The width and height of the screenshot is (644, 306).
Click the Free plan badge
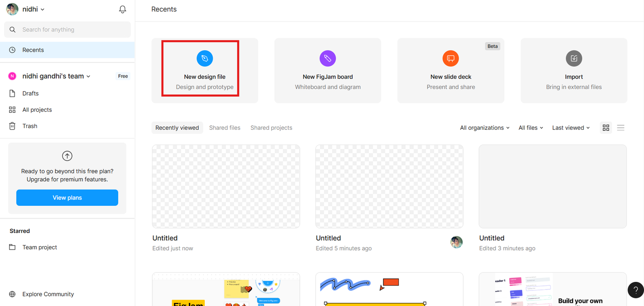[x=123, y=76]
